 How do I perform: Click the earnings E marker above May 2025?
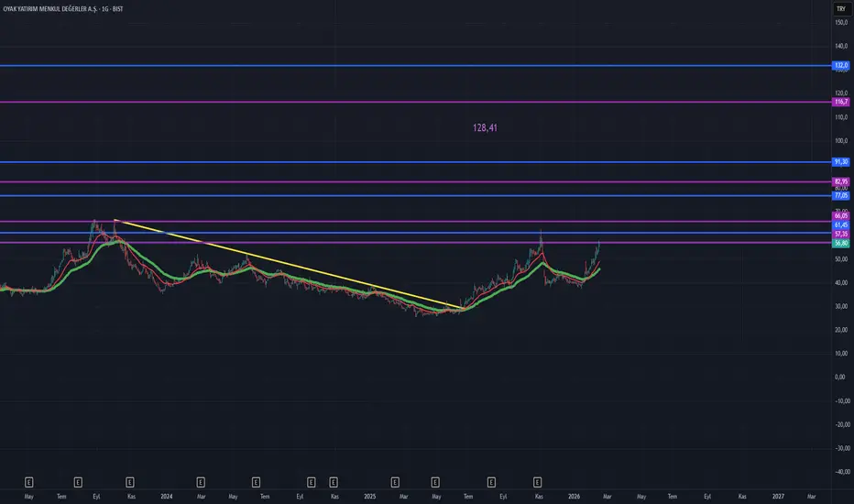coord(435,482)
